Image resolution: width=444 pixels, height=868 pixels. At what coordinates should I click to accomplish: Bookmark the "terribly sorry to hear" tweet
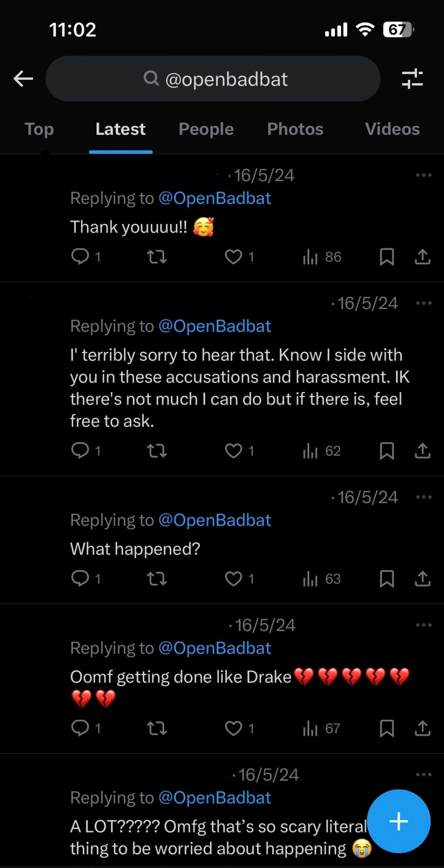pos(387,451)
